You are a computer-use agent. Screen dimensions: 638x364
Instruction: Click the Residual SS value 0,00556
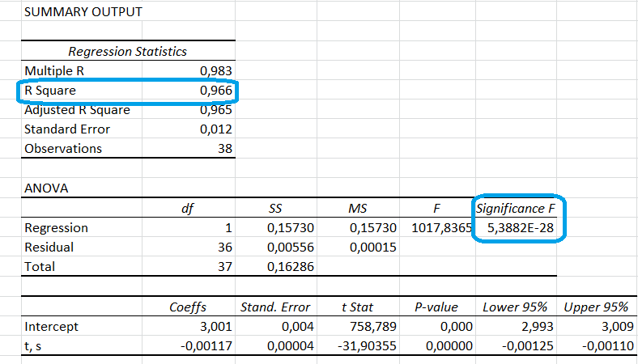pyautogui.click(x=289, y=248)
